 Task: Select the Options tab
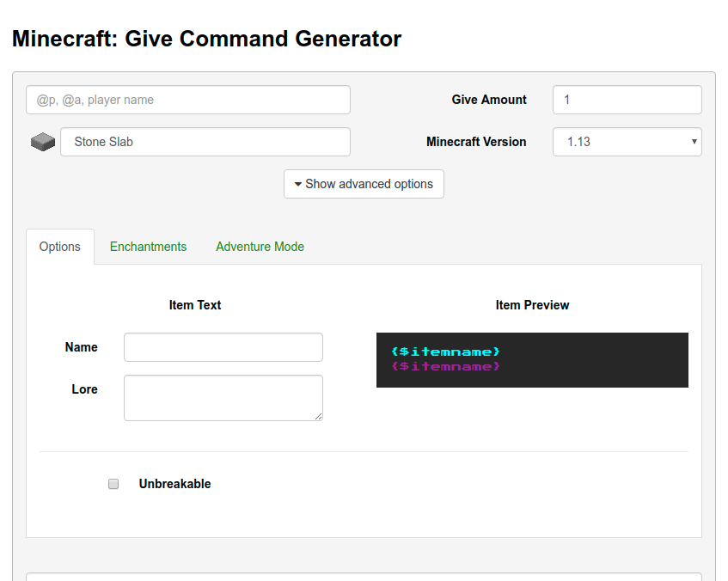click(x=59, y=247)
